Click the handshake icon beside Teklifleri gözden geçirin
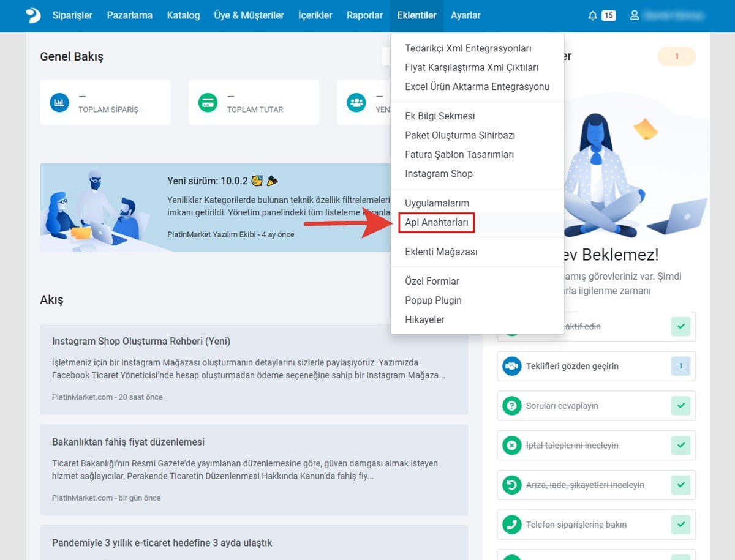 tap(511, 366)
